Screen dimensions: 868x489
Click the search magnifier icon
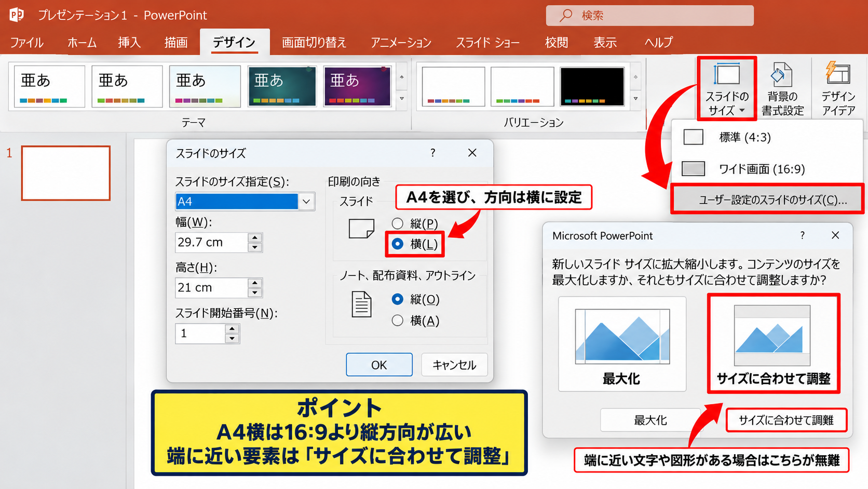point(566,16)
